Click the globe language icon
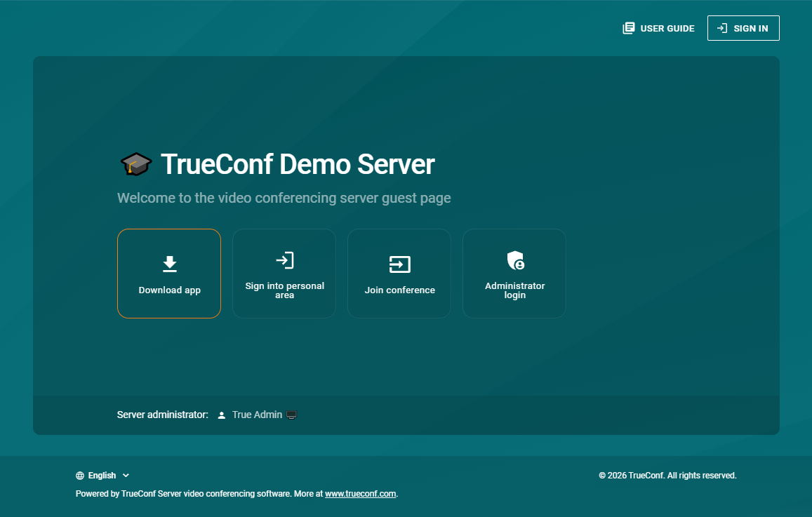 [80, 476]
